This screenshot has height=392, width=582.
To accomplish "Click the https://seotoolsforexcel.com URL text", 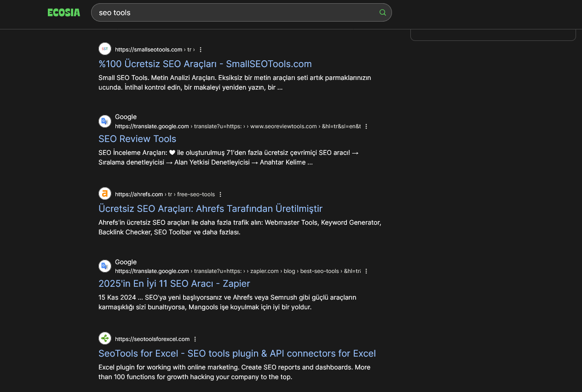I will click(152, 339).
